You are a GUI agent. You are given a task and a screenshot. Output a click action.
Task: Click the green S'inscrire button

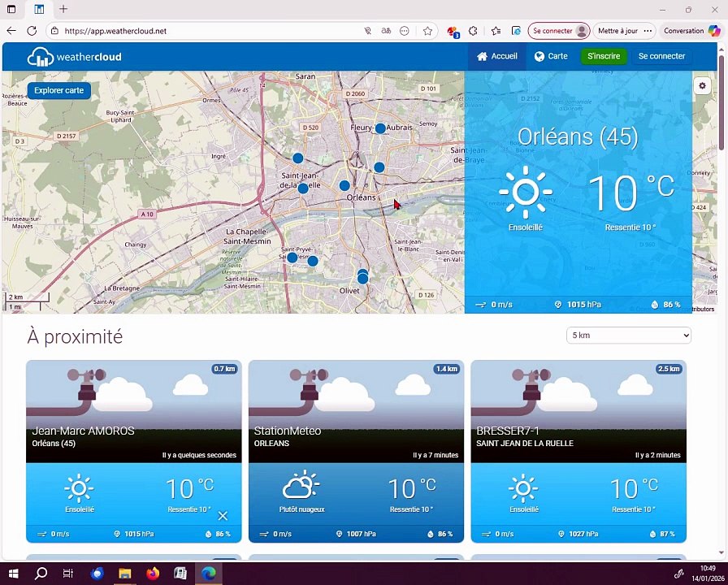point(604,56)
